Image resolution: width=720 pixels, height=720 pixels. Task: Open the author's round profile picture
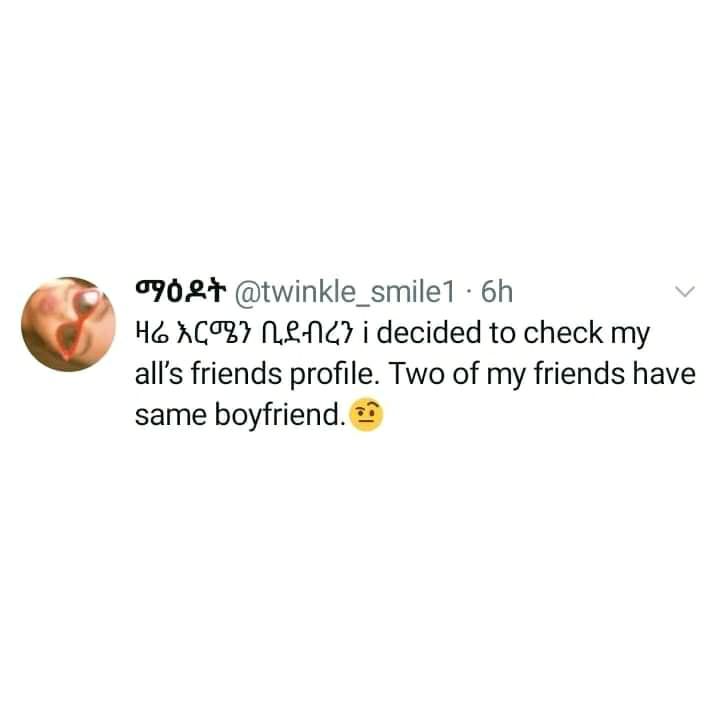coord(68,324)
